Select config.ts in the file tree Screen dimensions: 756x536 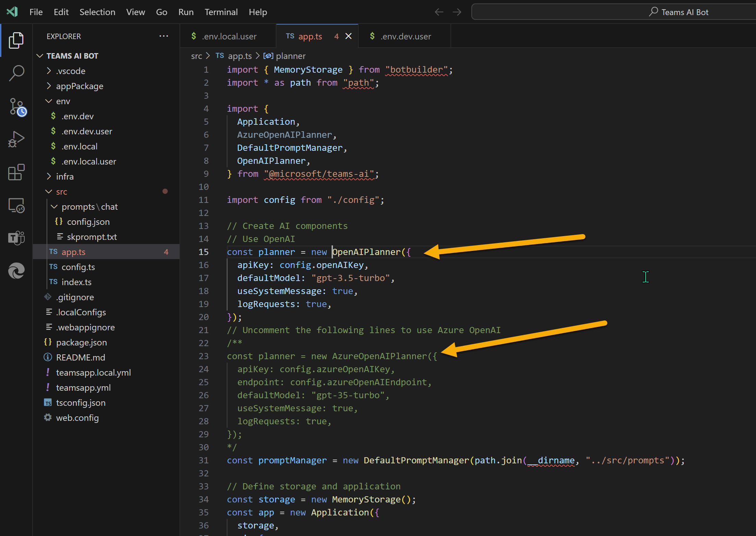click(78, 267)
